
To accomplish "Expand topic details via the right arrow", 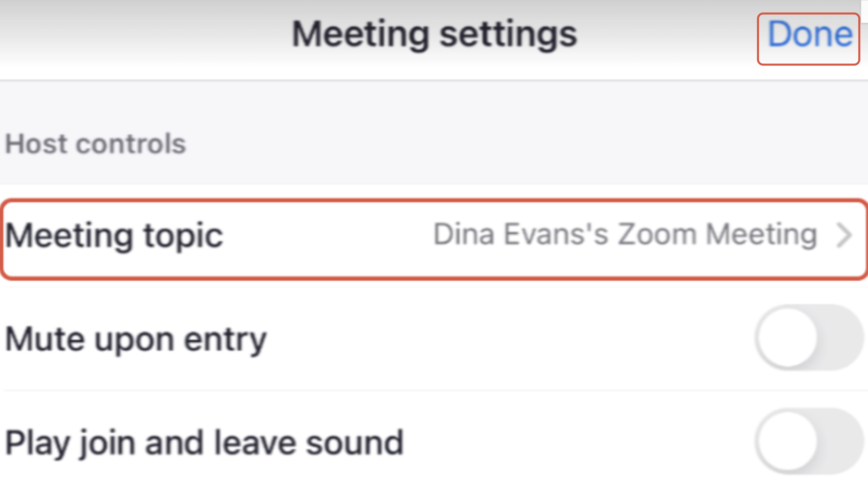I will pos(844,236).
